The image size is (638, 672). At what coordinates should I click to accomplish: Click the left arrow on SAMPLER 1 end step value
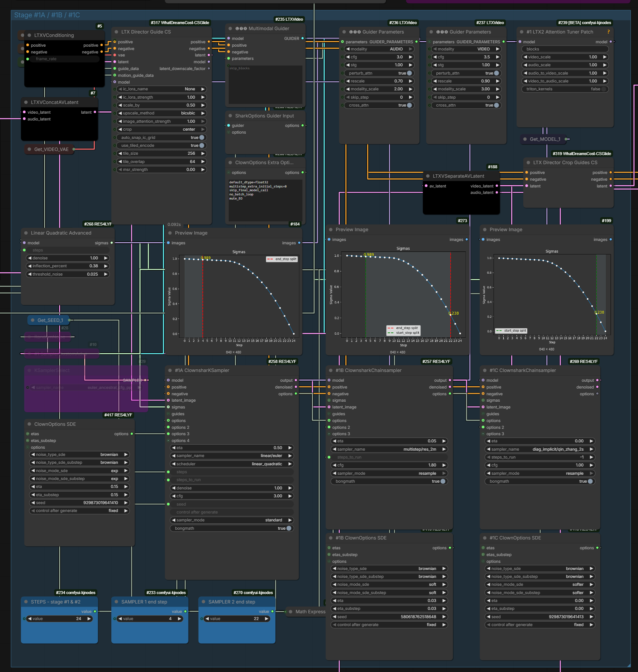pyautogui.click(x=120, y=619)
